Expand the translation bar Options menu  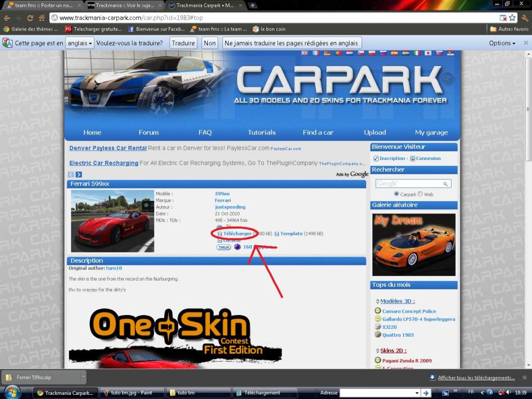(x=502, y=43)
